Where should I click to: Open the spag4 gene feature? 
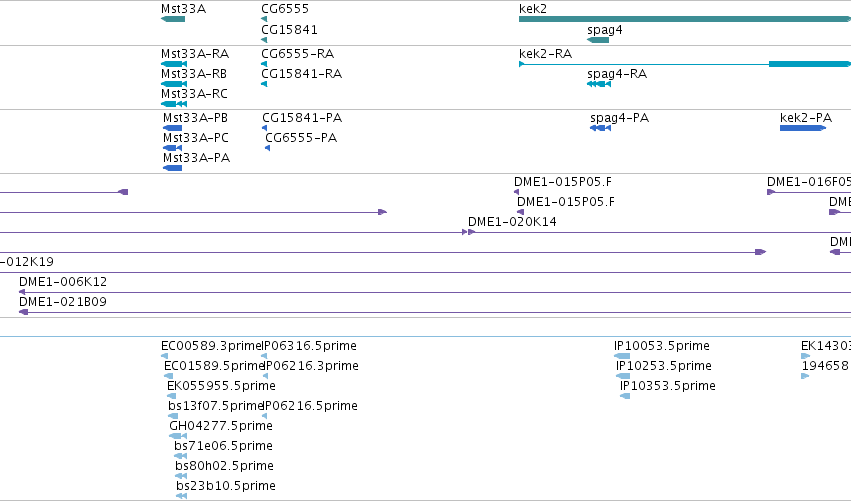pyautogui.click(x=598, y=40)
